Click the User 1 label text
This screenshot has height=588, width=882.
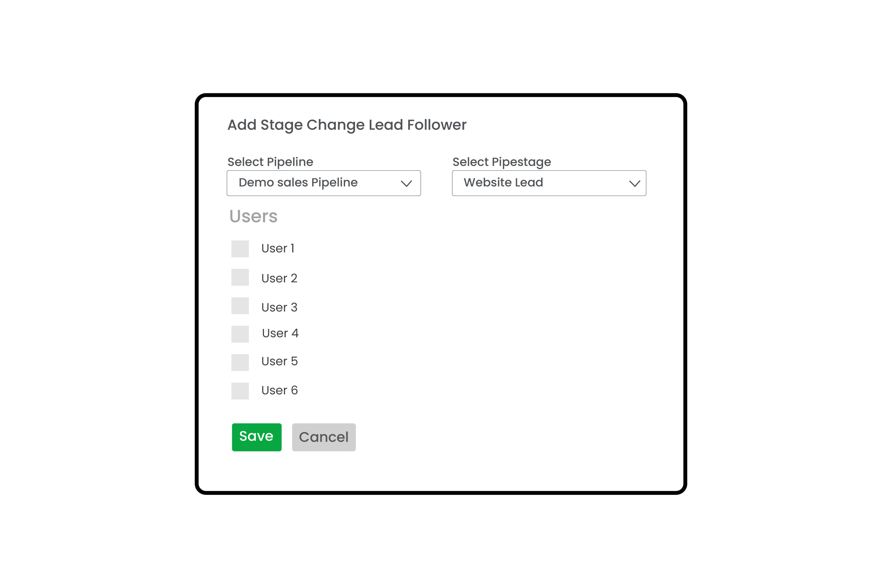coord(278,248)
